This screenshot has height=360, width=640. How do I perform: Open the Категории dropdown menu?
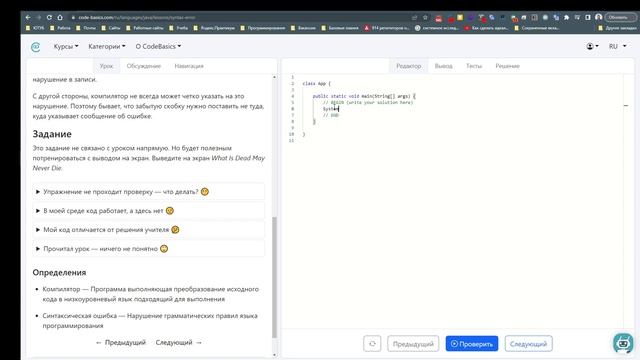pyautogui.click(x=107, y=47)
